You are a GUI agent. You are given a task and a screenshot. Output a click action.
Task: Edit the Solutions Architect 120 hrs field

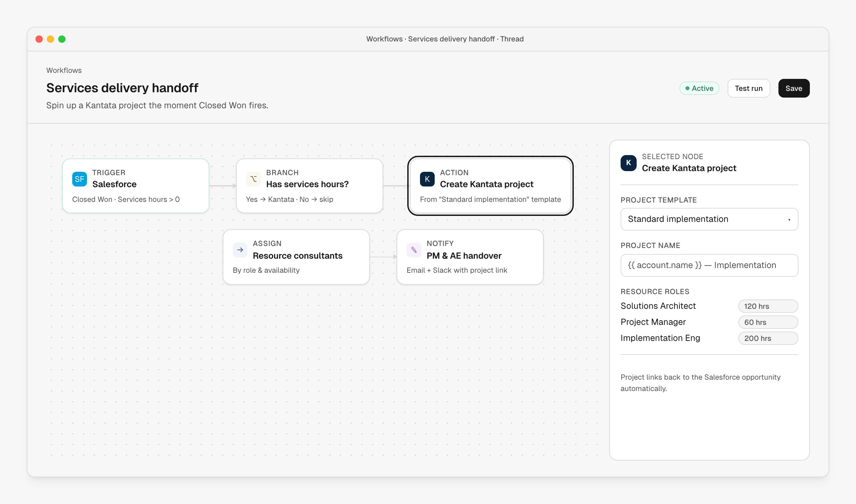coord(768,306)
